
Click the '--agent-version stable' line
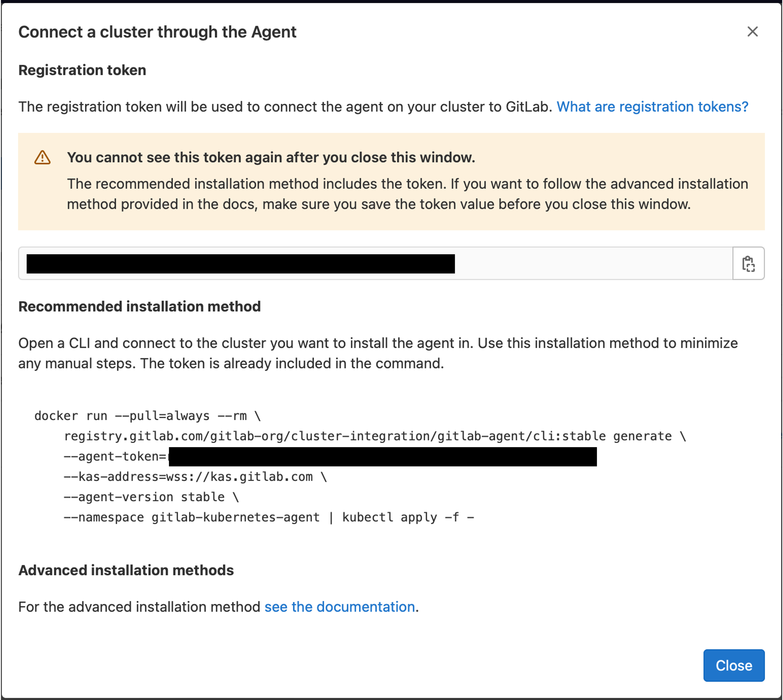[152, 497]
